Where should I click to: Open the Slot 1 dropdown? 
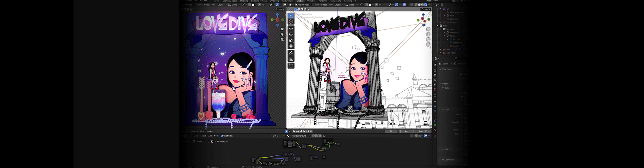(x=278, y=136)
